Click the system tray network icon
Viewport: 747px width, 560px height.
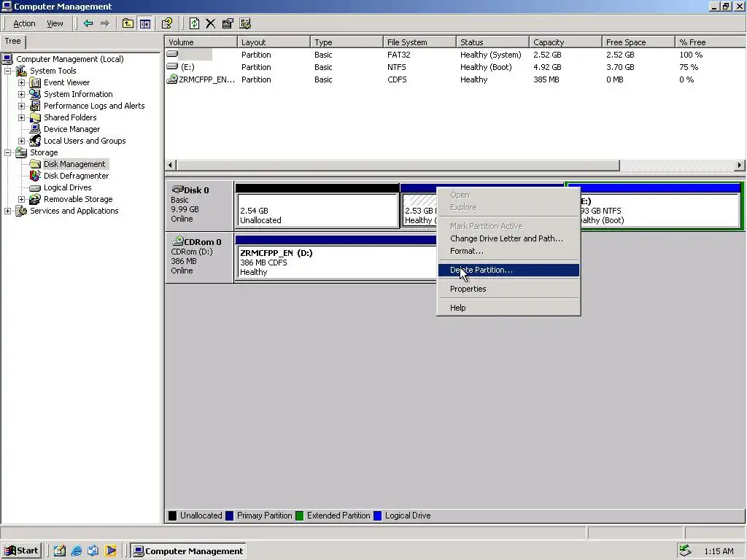(x=686, y=551)
